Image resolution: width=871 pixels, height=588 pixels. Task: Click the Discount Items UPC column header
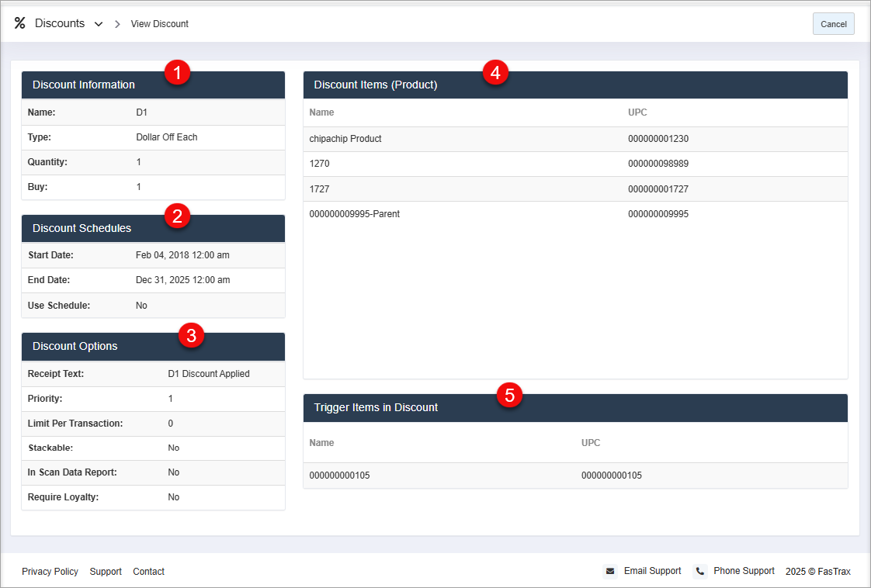coord(637,112)
